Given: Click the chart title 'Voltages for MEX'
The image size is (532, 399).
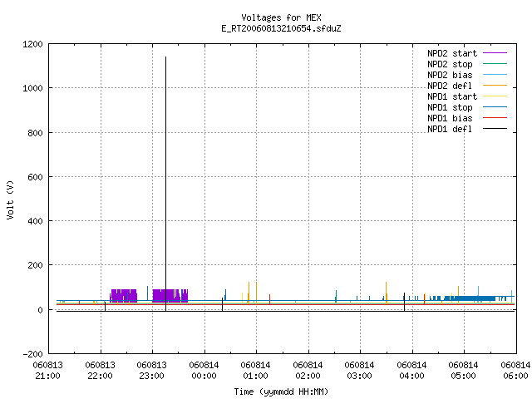Looking at the screenshot, I should pos(281,17).
